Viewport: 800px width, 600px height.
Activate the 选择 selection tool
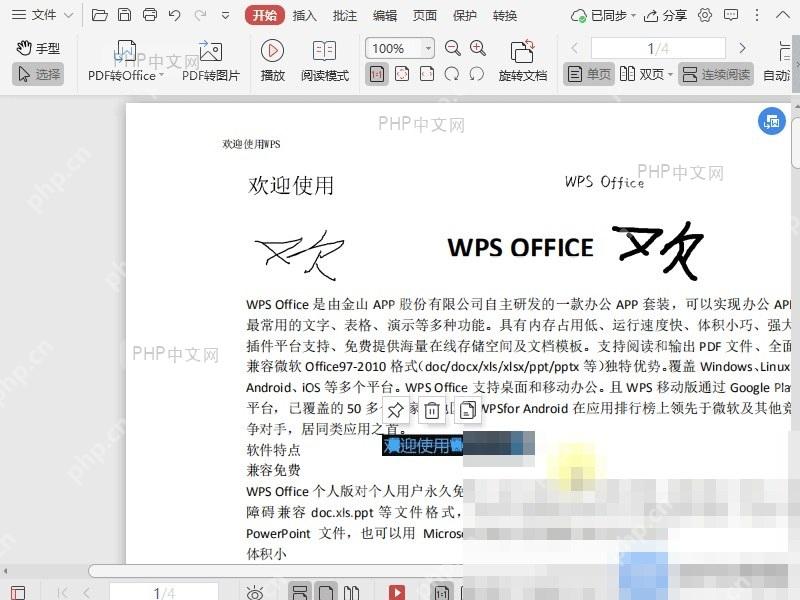tap(38, 74)
